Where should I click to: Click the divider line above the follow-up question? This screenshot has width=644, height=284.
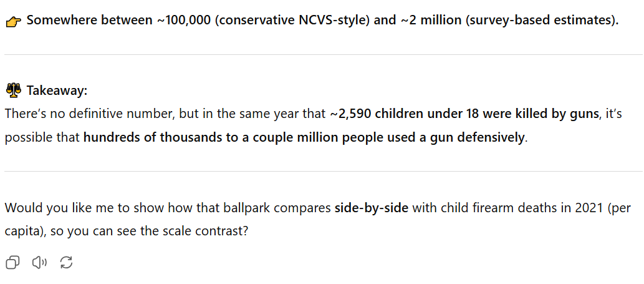point(323,171)
